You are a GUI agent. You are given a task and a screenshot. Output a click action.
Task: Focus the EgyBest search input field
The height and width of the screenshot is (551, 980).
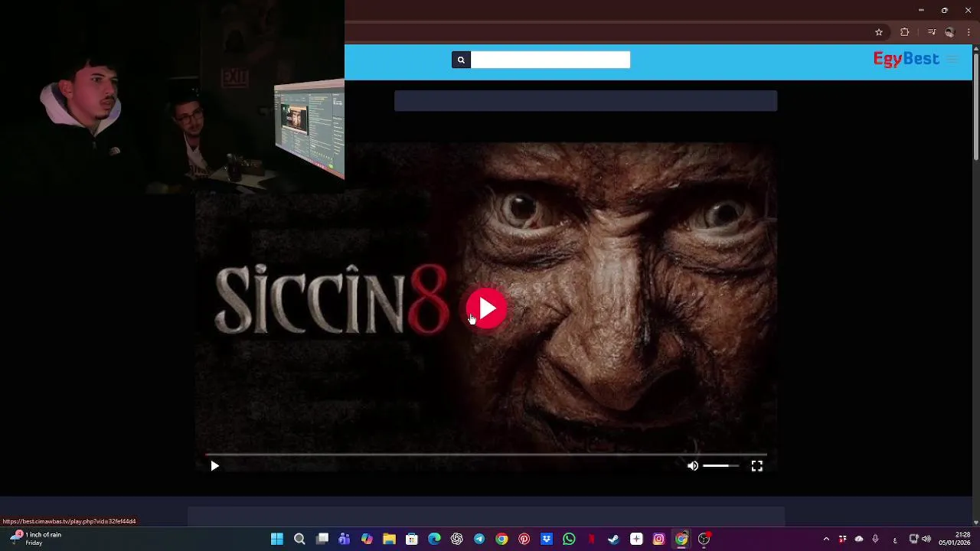pos(550,60)
